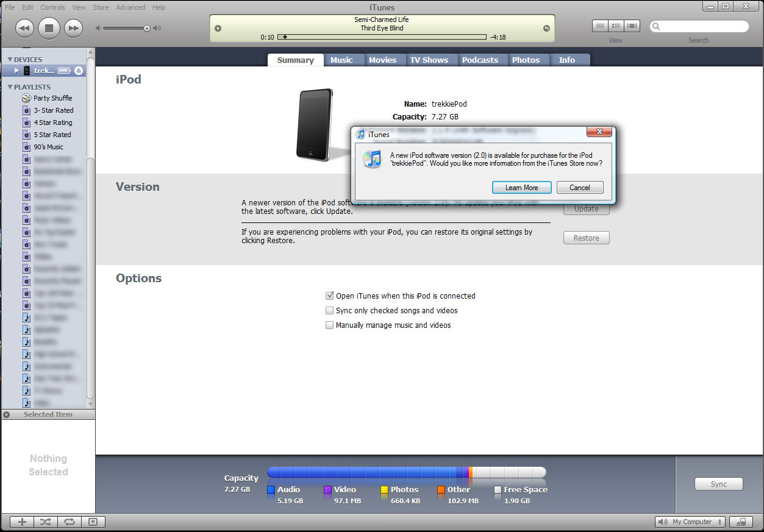Switch to the Photos tab
The image size is (764, 532).
pyautogui.click(x=526, y=60)
